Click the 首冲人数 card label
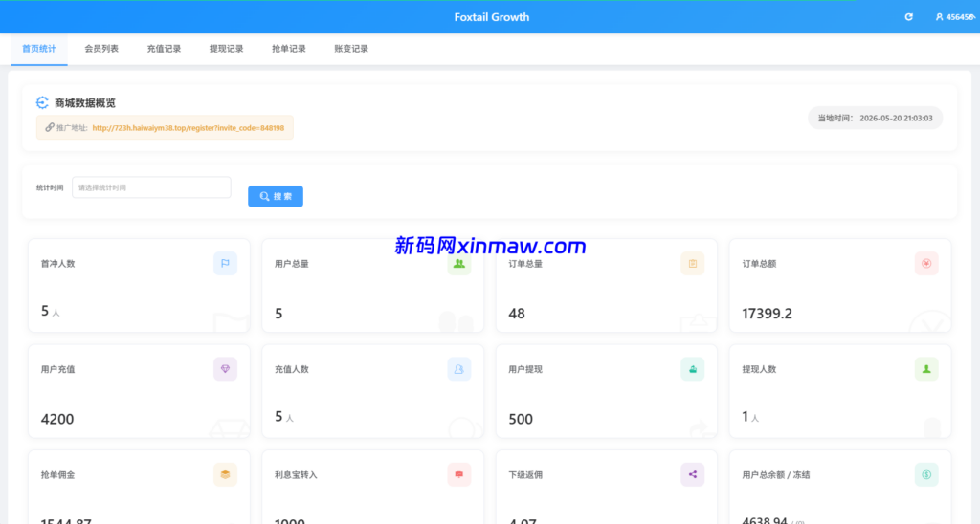The image size is (980, 524). (57, 264)
